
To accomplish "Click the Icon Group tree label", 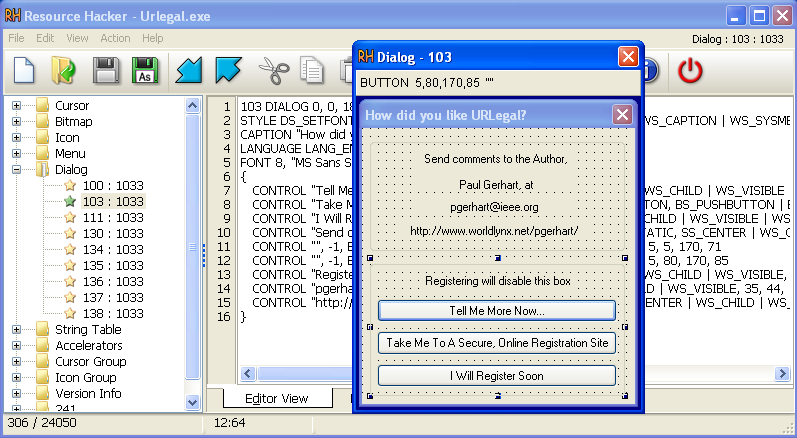I will click(x=86, y=378).
